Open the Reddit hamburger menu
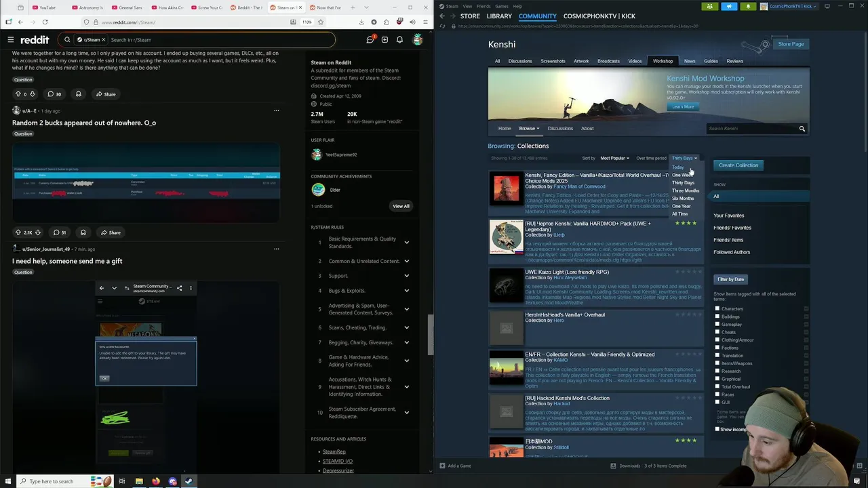Image resolution: width=868 pixels, height=488 pixels. pyautogui.click(x=10, y=40)
